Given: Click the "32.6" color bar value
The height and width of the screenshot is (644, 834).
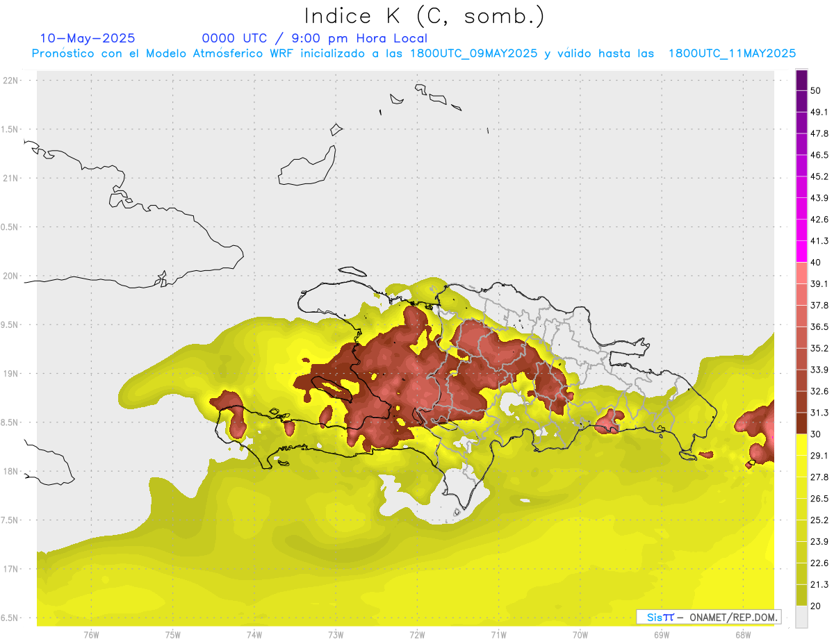Looking at the screenshot, I should 819,392.
